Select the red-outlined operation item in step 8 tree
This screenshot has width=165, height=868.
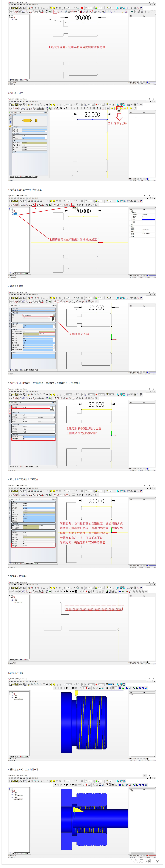[x=19, y=699]
